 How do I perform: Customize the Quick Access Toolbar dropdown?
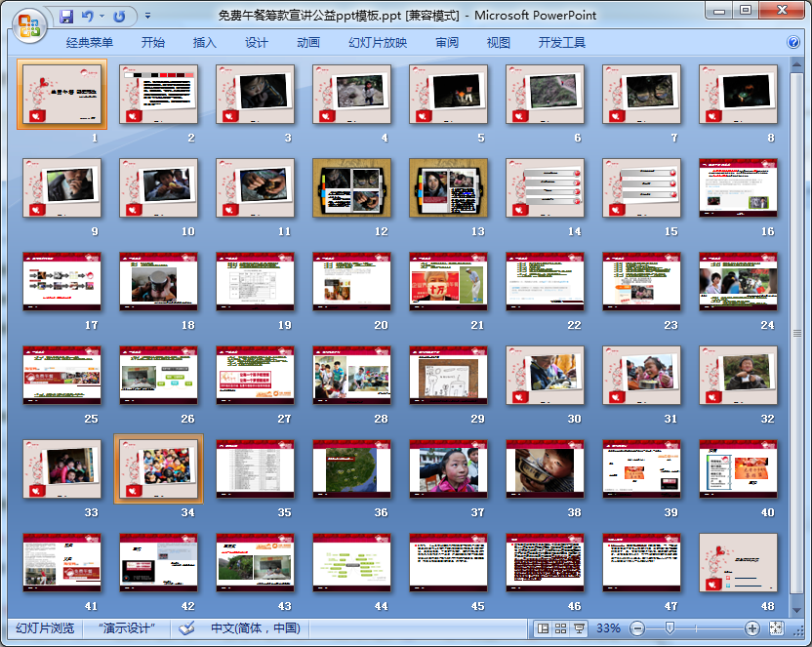(x=147, y=16)
